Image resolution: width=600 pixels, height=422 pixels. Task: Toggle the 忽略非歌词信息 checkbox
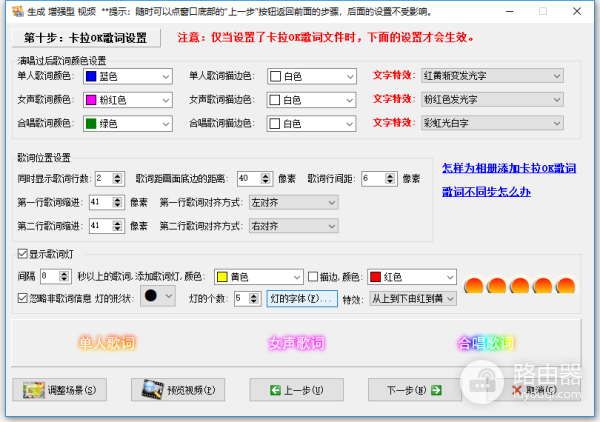23,298
